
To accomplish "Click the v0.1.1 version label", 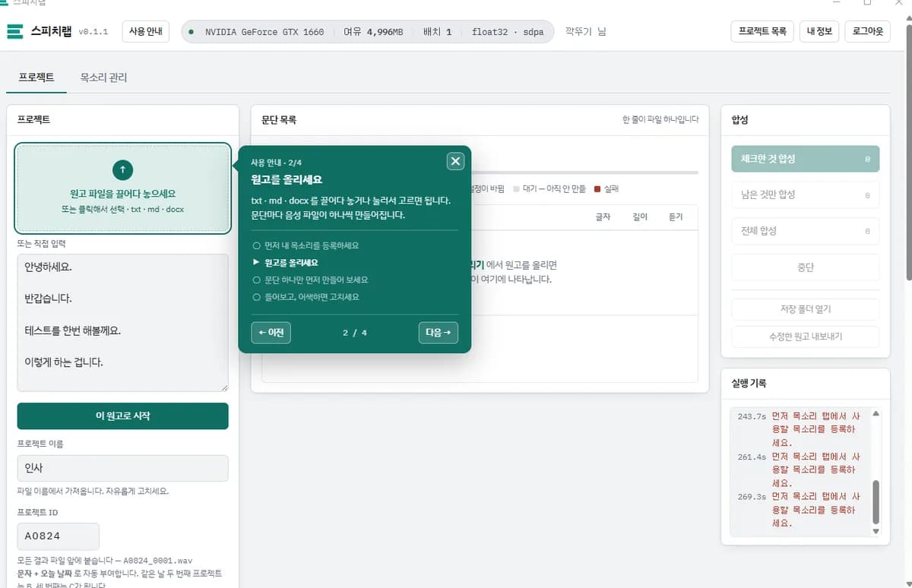I will (94, 32).
